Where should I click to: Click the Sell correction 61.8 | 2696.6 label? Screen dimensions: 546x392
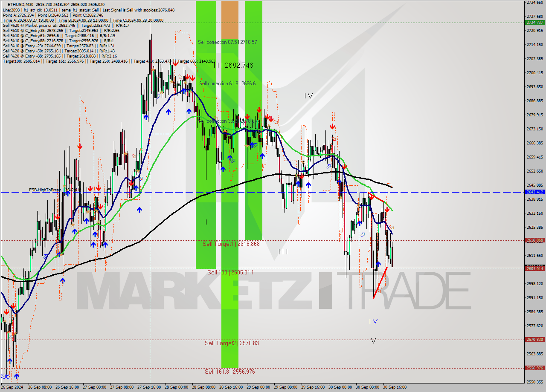point(227,84)
